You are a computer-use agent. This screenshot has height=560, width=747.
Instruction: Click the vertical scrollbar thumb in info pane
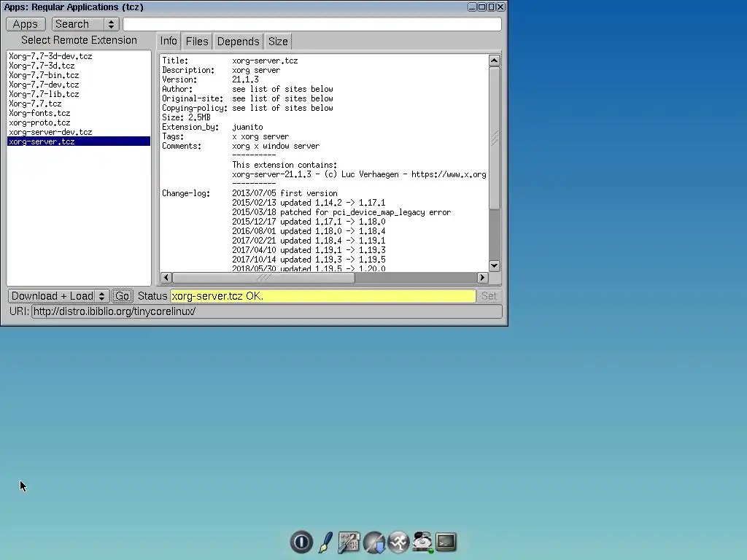click(x=495, y=138)
